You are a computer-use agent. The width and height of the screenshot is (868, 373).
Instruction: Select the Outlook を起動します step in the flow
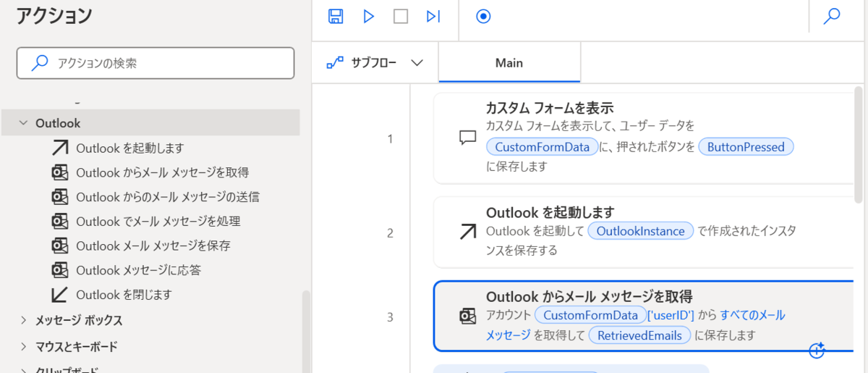click(644, 232)
